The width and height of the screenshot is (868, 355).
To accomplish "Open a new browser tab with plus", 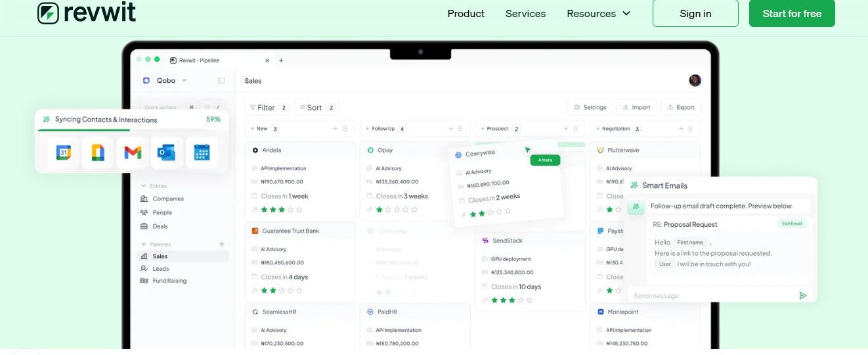I will [281, 60].
